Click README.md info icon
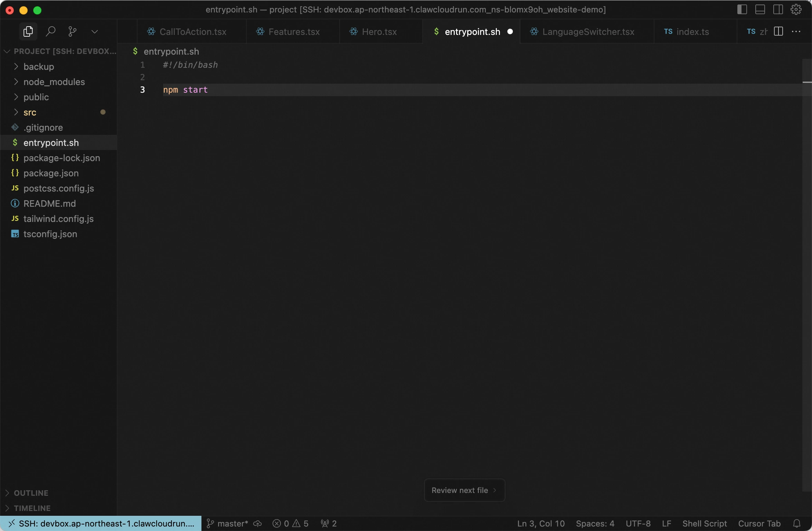 click(15, 203)
